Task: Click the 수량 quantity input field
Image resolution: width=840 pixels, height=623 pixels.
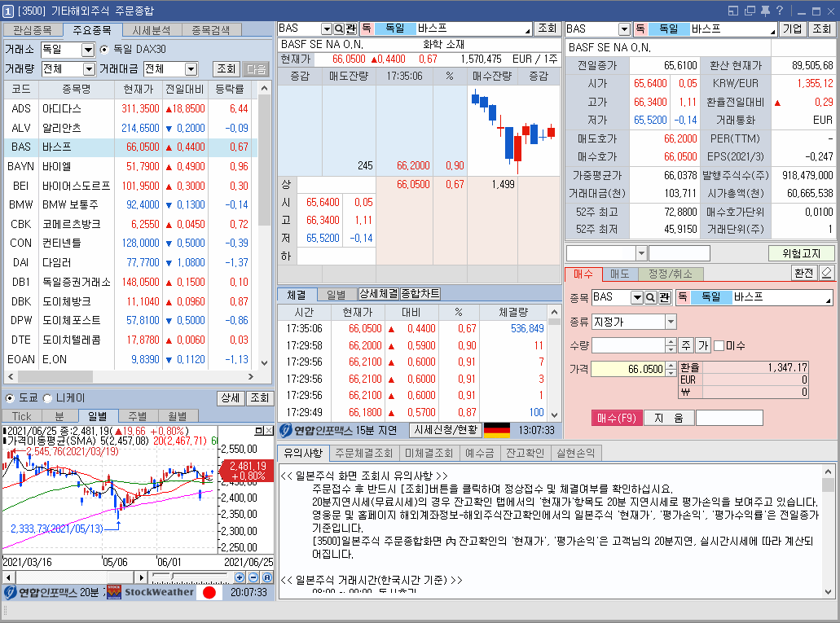Action: coord(628,345)
